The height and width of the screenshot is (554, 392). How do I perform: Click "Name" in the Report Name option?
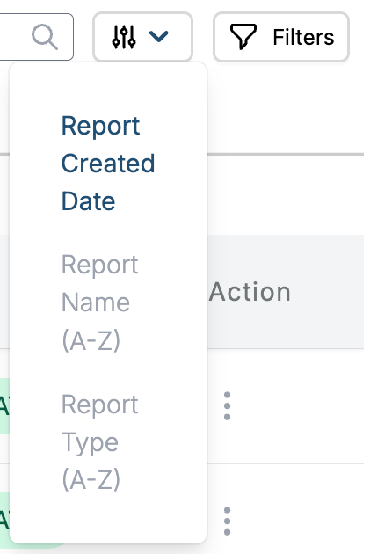coord(96,303)
